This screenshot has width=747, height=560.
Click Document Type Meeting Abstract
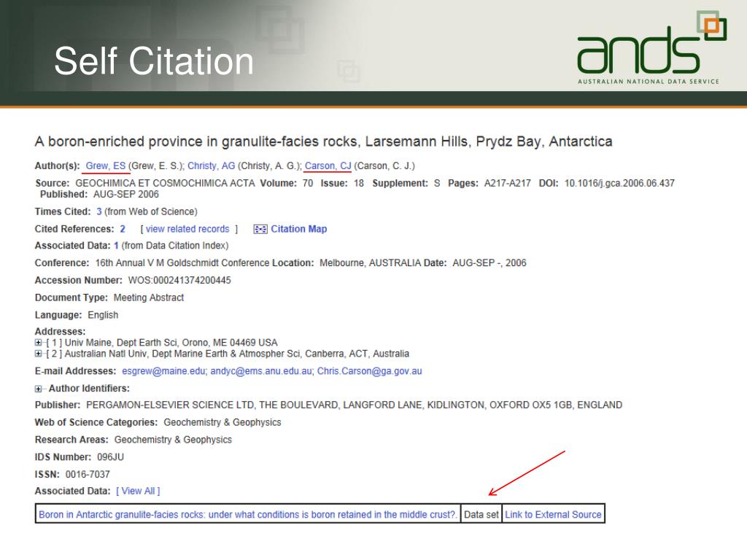coord(149,297)
